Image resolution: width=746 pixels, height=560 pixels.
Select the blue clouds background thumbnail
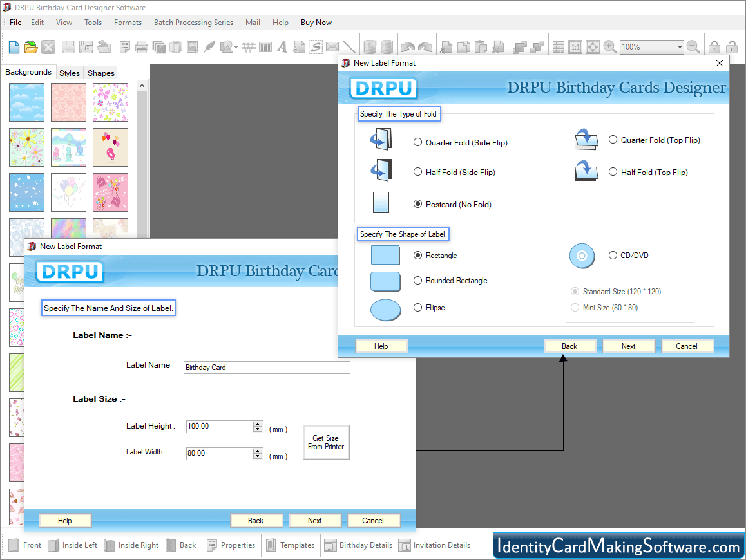click(x=26, y=102)
